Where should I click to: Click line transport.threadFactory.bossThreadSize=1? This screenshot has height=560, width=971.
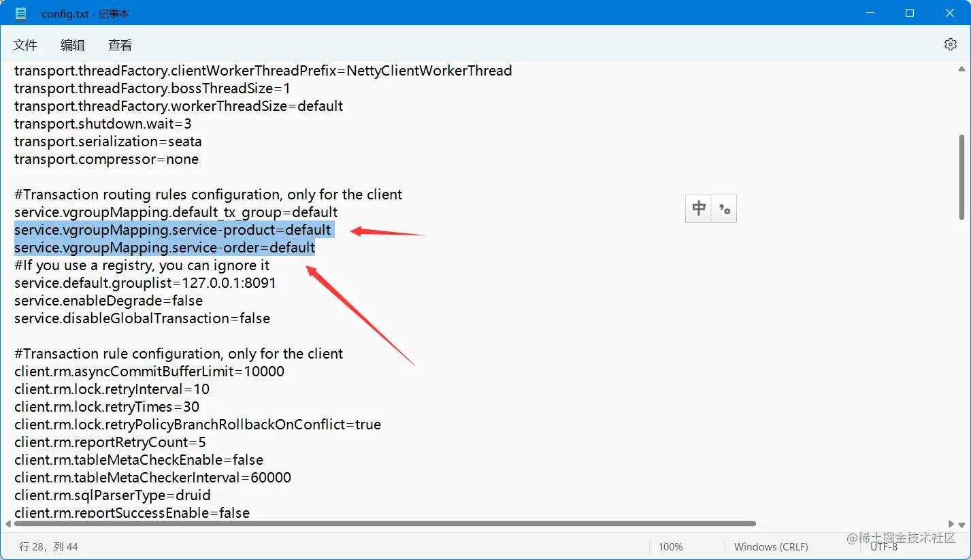(x=152, y=88)
